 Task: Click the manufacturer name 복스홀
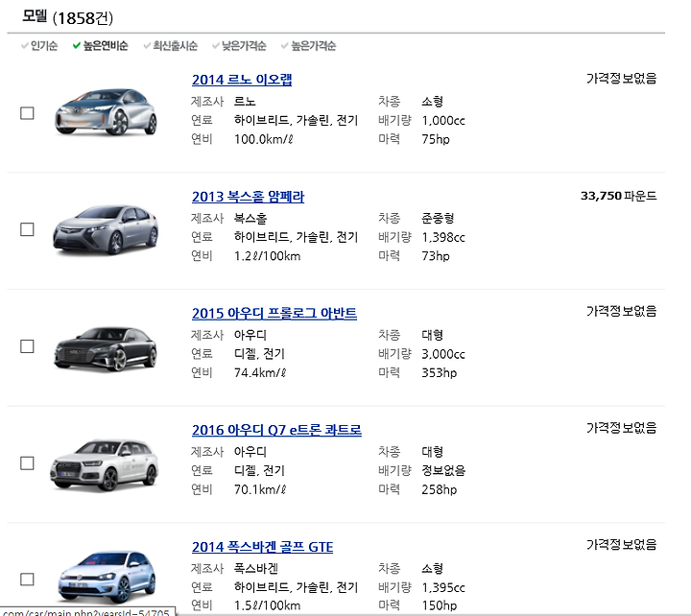pos(250,218)
